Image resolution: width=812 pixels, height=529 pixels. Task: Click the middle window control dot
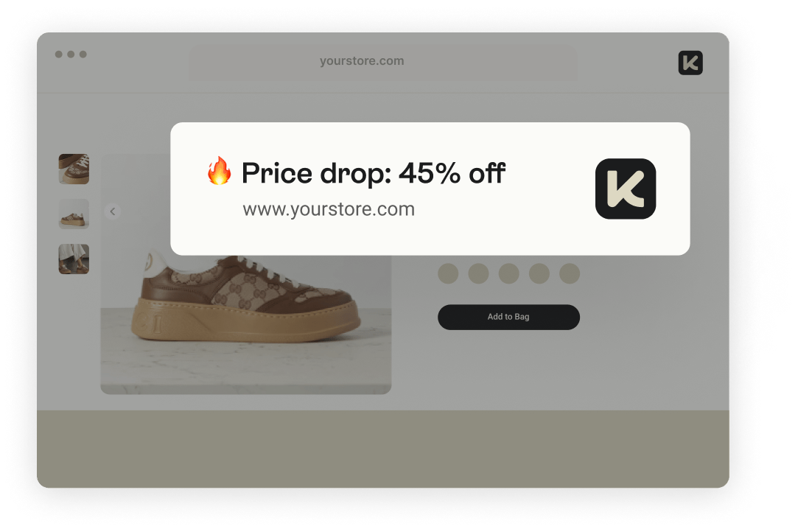click(71, 55)
